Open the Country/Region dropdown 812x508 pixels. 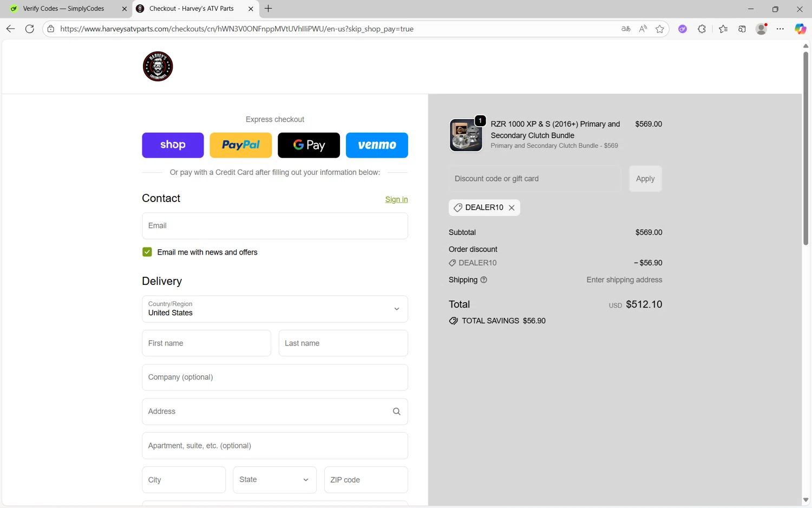click(x=275, y=309)
